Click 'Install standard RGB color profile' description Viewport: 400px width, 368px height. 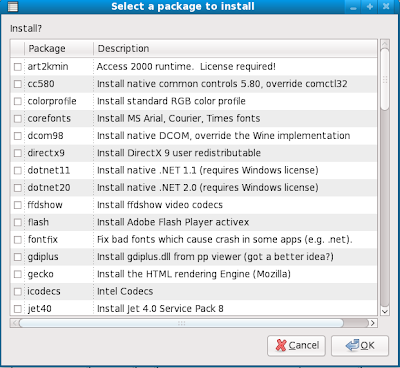(x=171, y=101)
